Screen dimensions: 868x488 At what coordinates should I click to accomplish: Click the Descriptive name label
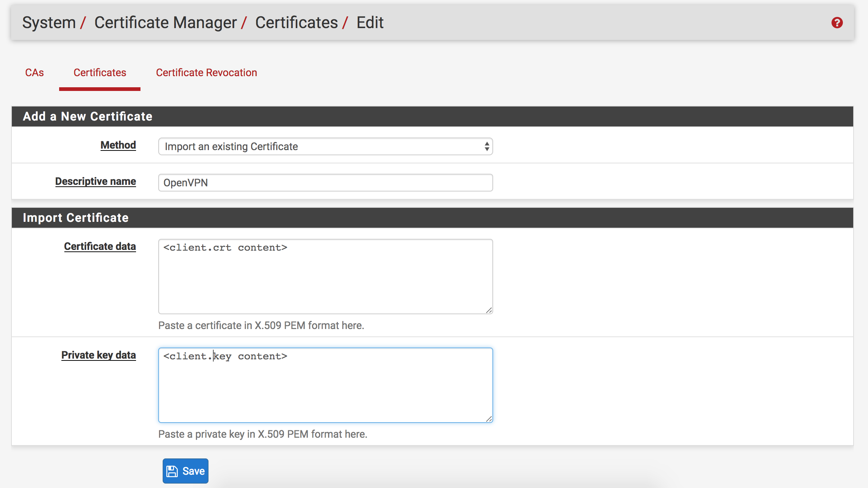pyautogui.click(x=95, y=181)
